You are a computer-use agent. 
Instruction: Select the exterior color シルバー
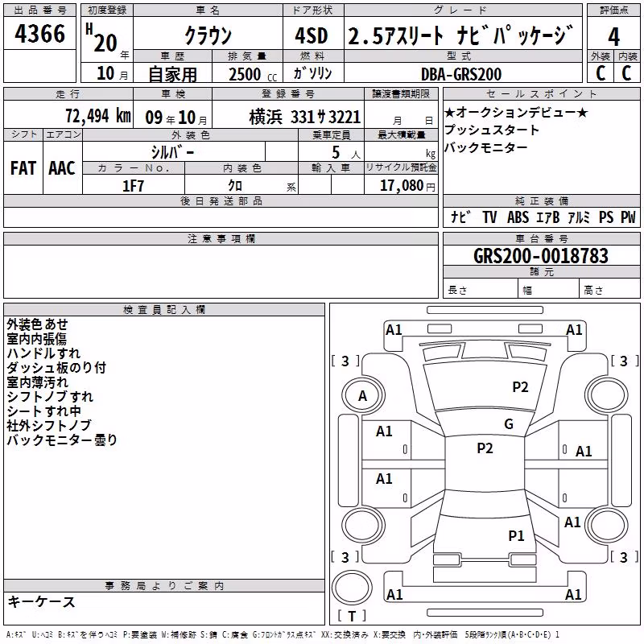(x=172, y=152)
